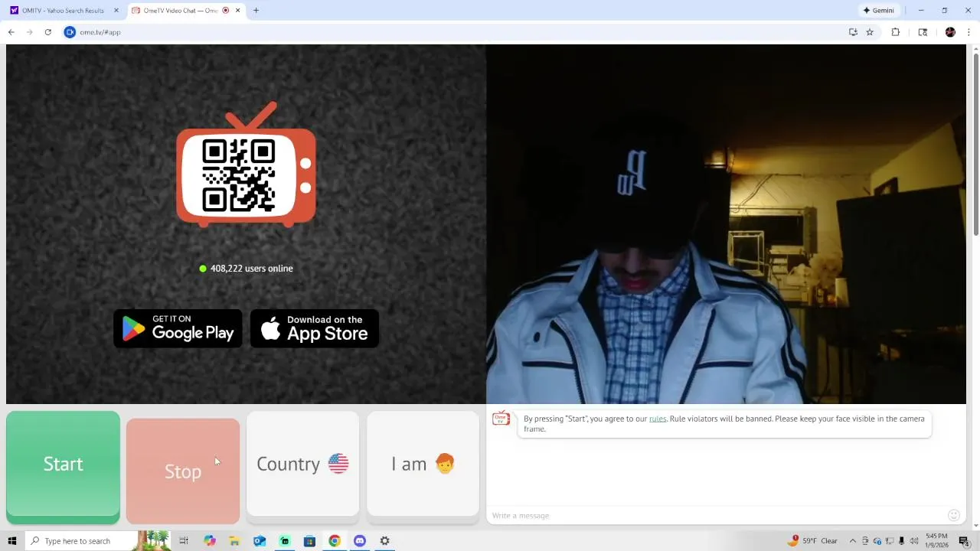Open the Chrome three-dot menu
The width and height of the screenshot is (980, 551).
(x=969, y=32)
